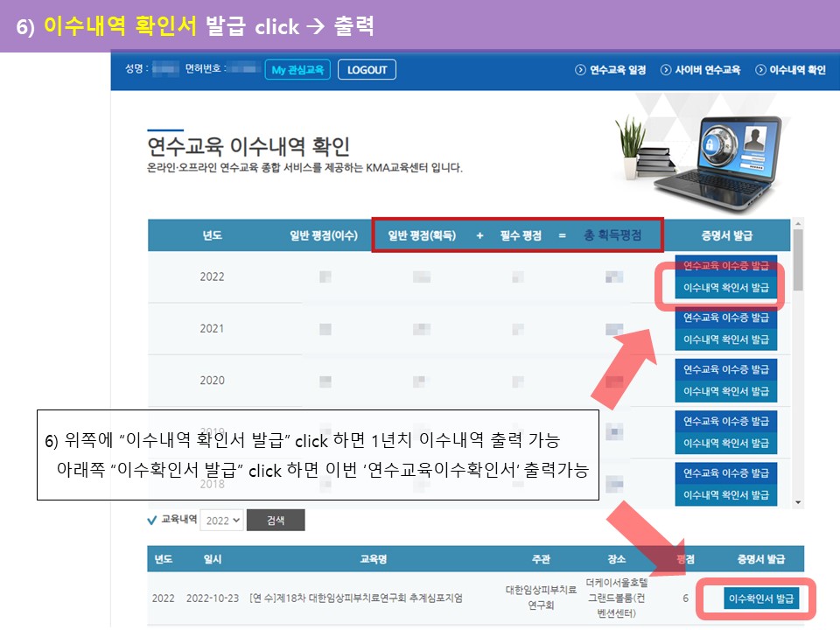Image resolution: width=840 pixels, height=630 pixels.
Task: Click the My 관심교육 button
Action: click(297, 70)
